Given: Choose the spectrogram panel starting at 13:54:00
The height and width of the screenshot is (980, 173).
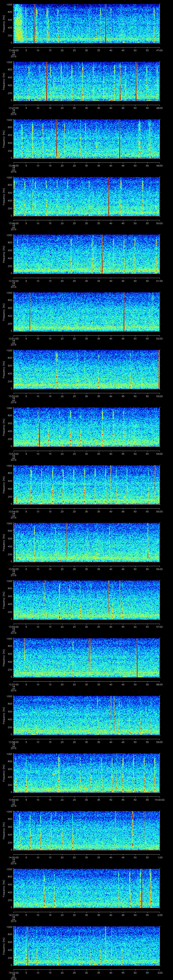Looking at the screenshot, I should (x=87, y=485).
